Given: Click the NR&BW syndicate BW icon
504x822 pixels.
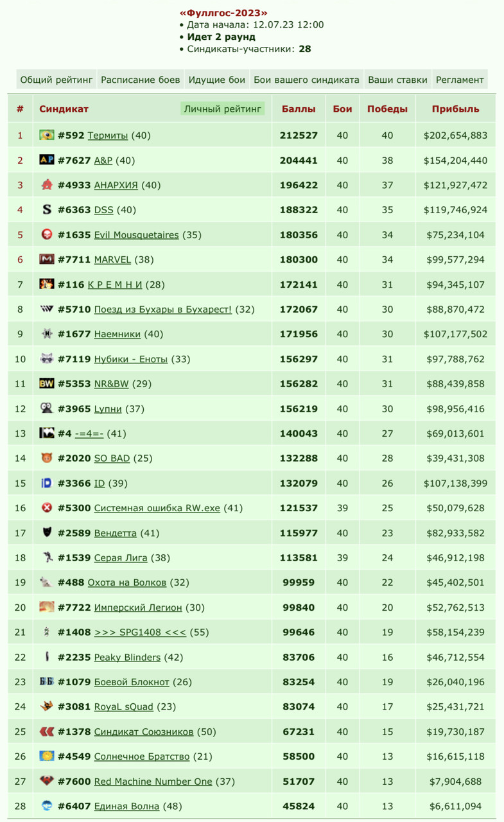Looking at the screenshot, I should 46,383.
